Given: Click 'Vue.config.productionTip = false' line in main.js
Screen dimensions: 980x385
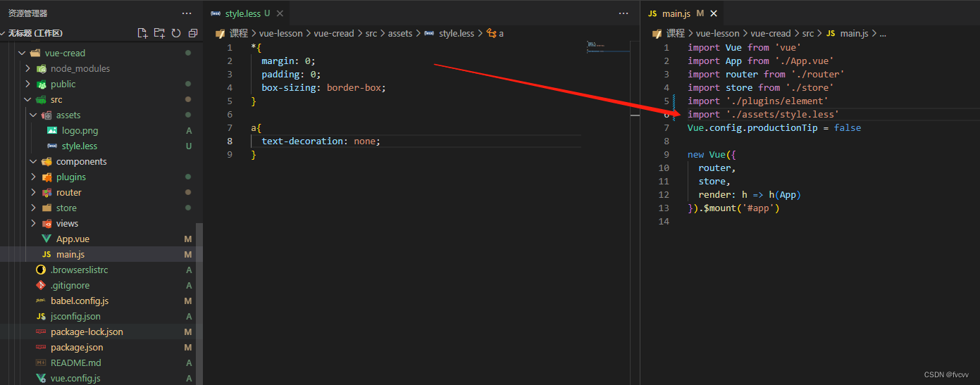Looking at the screenshot, I should (x=774, y=127).
